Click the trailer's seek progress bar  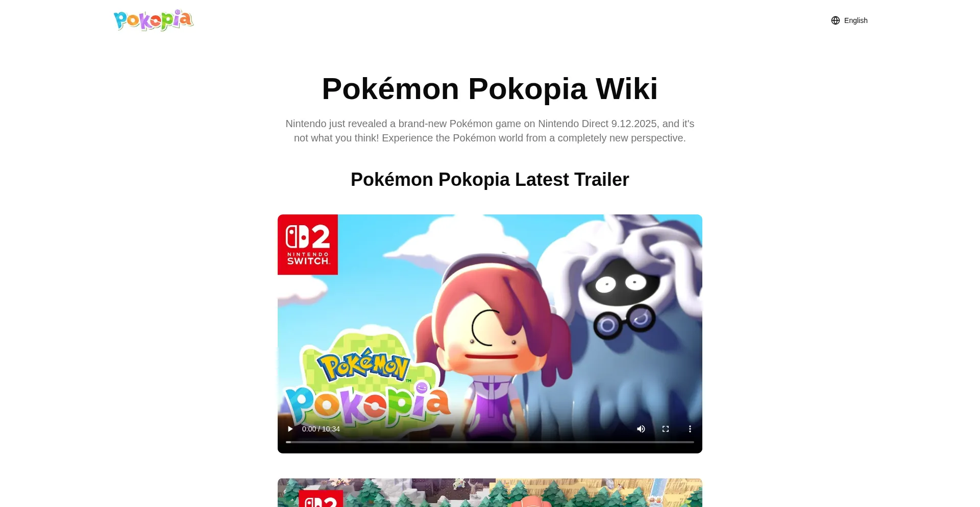[490, 442]
